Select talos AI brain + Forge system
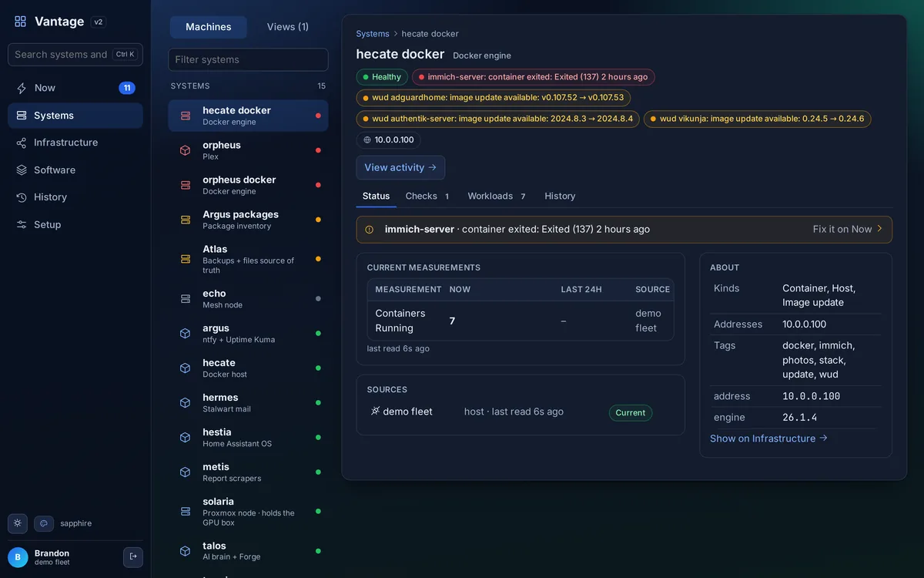Screen dimensions: 924x578 (248, 551)
